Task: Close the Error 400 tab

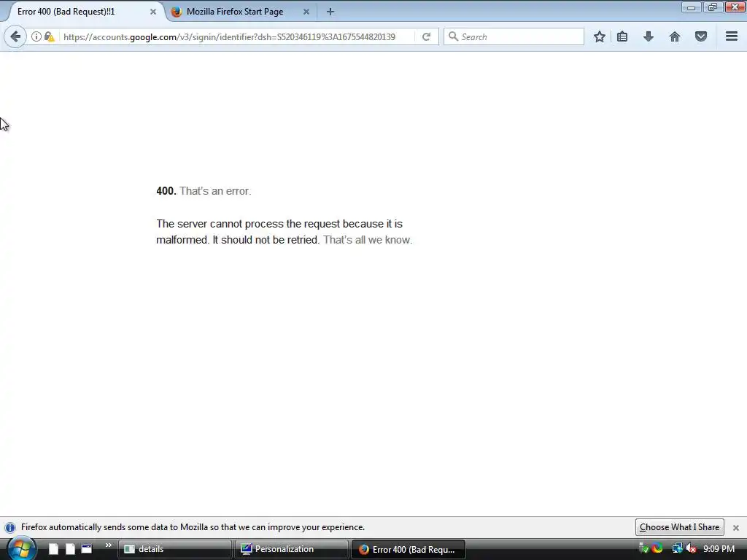Action: click(153, 12)
